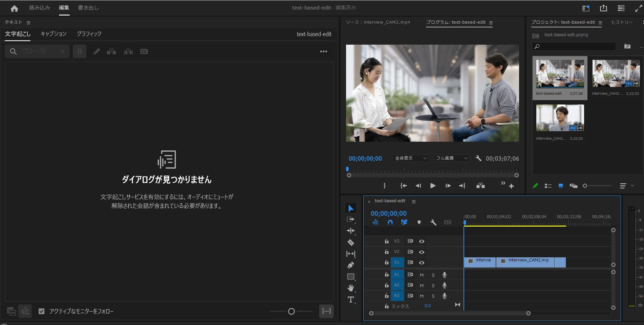Viewport: 644px width, 325px height.
Task: Select the Razor tool
Action: coord(351,242)
